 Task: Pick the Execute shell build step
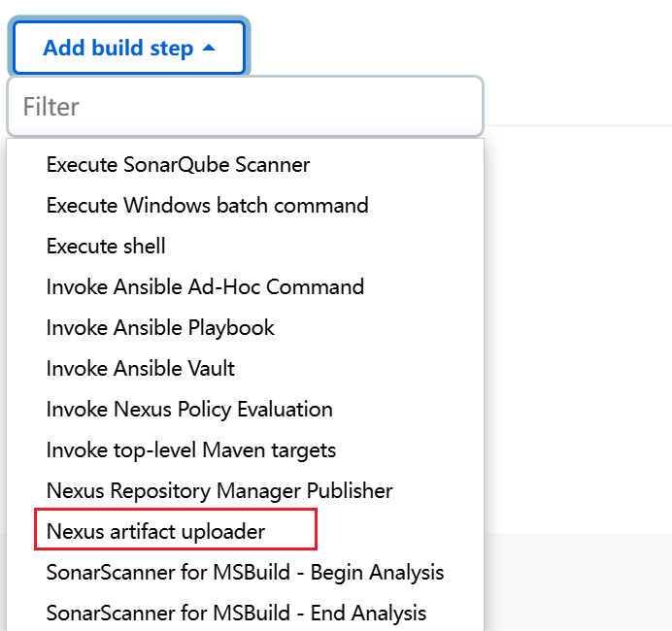(x=106, y=246)
